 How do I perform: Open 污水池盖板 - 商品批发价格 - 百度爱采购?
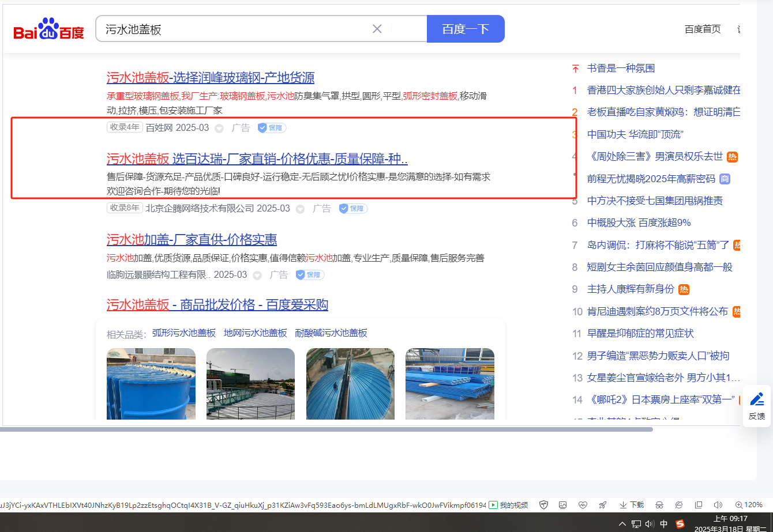[217, 304]
